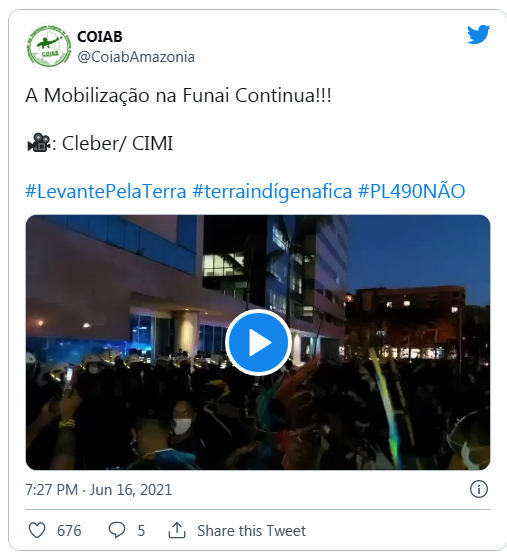Click the 676 likes count
507x558 pixels.
[x=69, y=531]
